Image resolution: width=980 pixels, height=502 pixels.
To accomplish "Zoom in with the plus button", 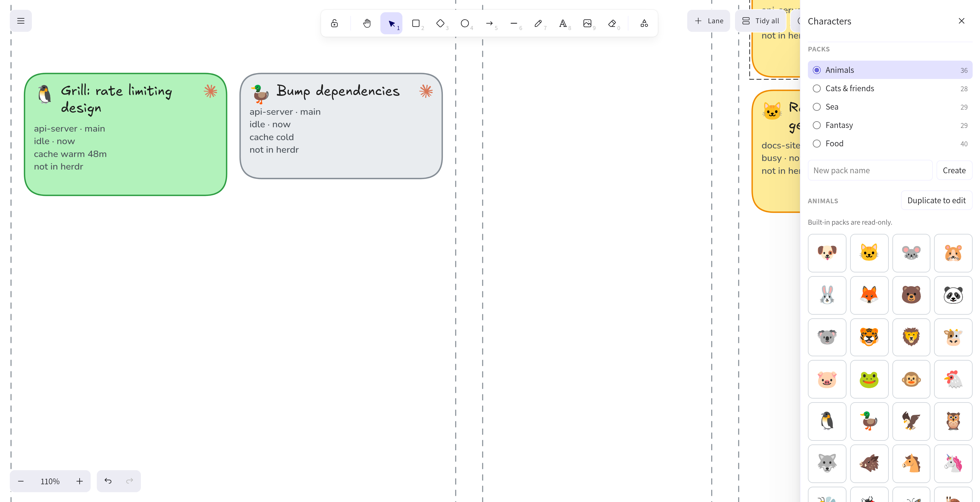I will (80, 481).
